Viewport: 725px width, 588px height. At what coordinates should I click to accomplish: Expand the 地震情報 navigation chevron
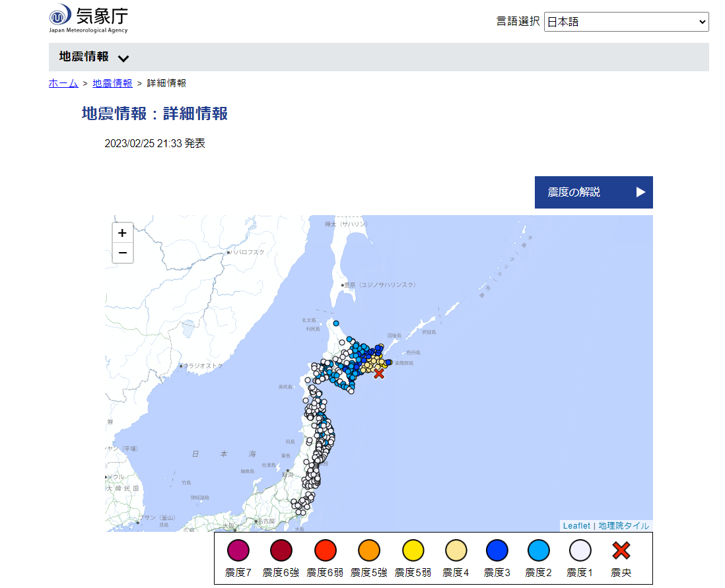tap(123, 58)
